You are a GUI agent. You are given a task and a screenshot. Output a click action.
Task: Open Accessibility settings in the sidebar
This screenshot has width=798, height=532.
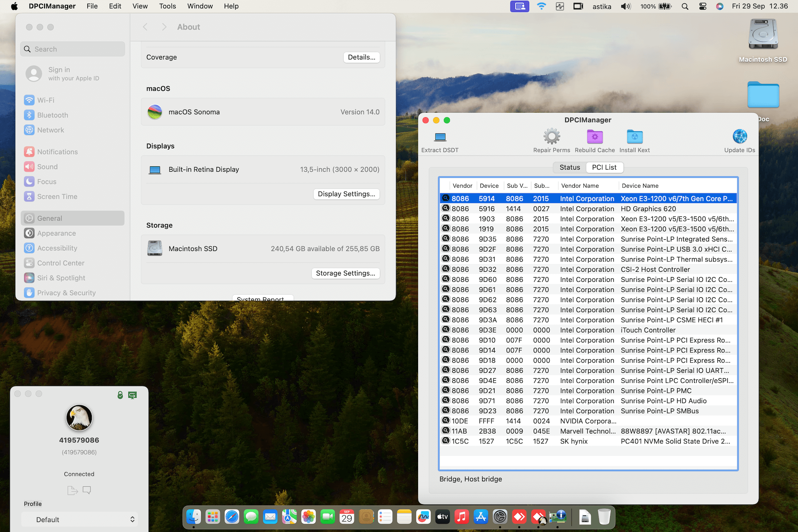coord(73,248)
